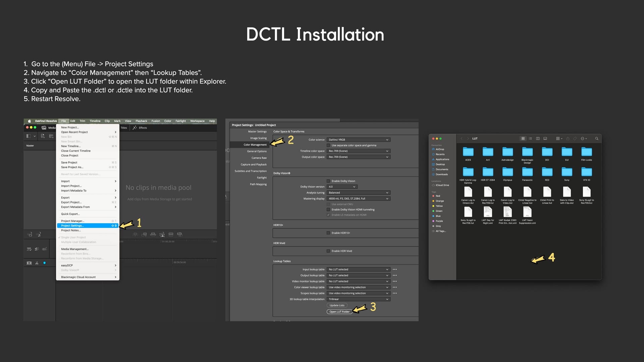
Task: Click the dots beside Input lookup table
Action: coord(395,269)
